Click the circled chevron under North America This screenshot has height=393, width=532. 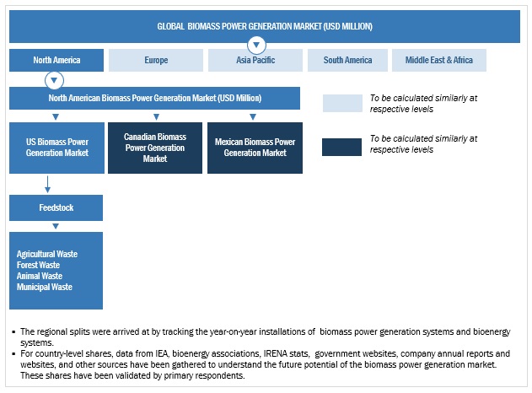(x=55, y=81)
